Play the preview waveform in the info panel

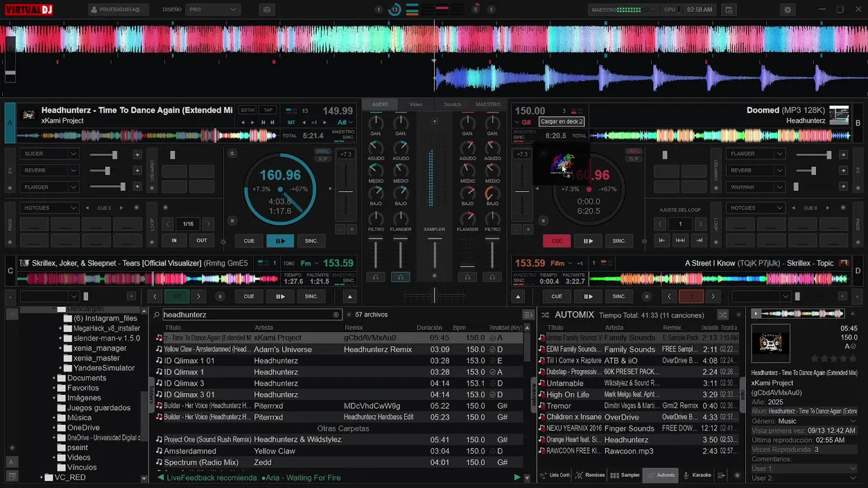(756, 314)
